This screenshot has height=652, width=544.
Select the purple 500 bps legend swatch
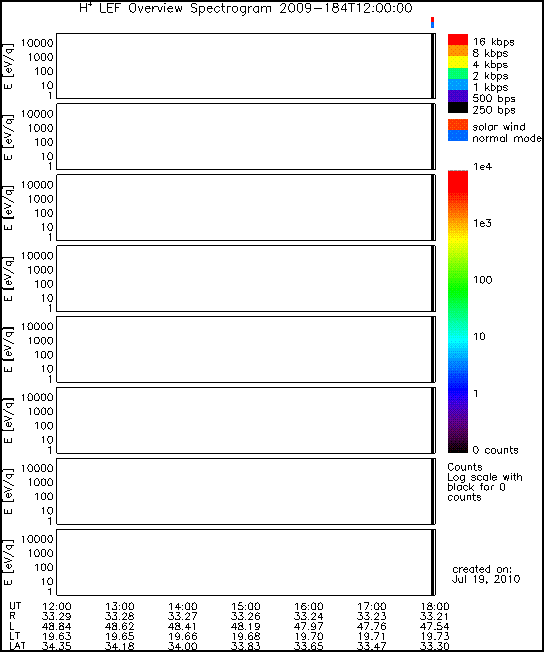pyautogui.click(x=457, y=96)
